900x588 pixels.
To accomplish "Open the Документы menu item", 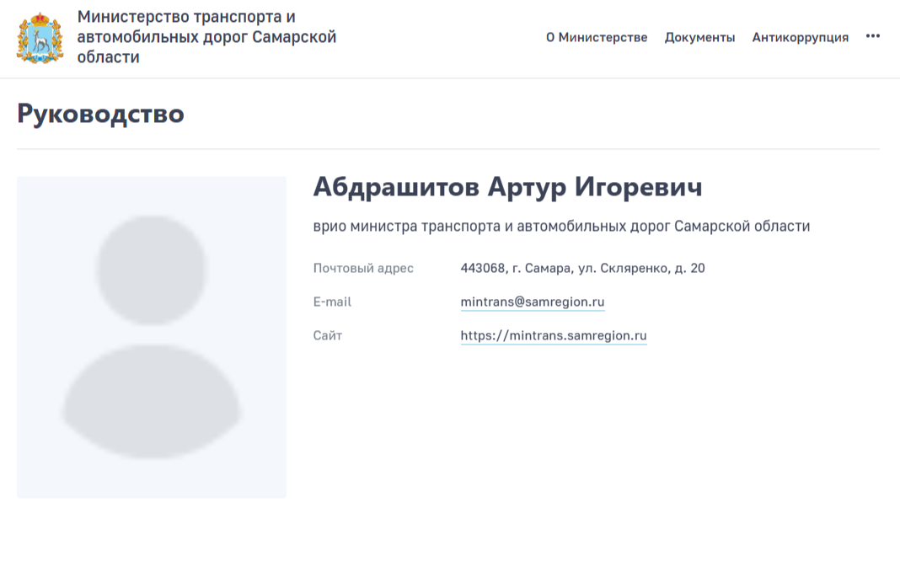I will pyautogui.click(x=699, y=37).
